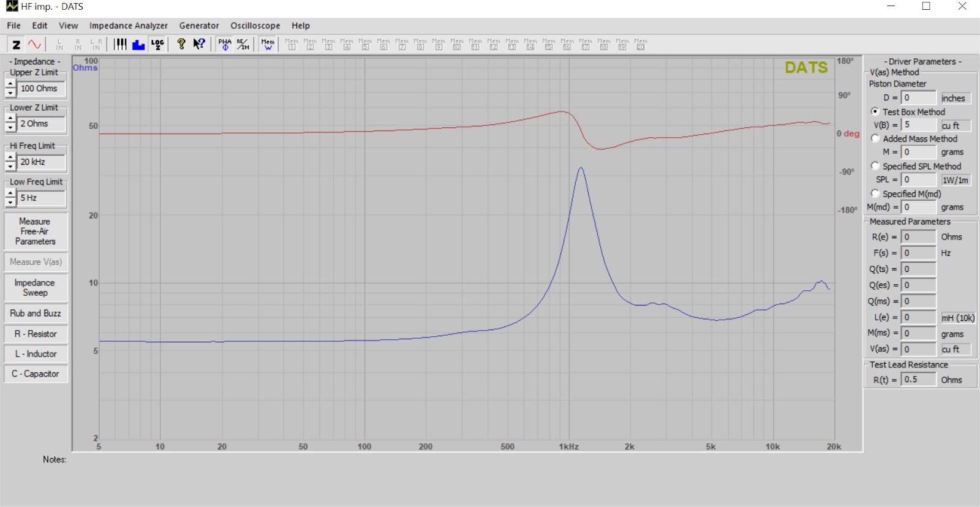Select memory slot Mem 12

(494, 44)
